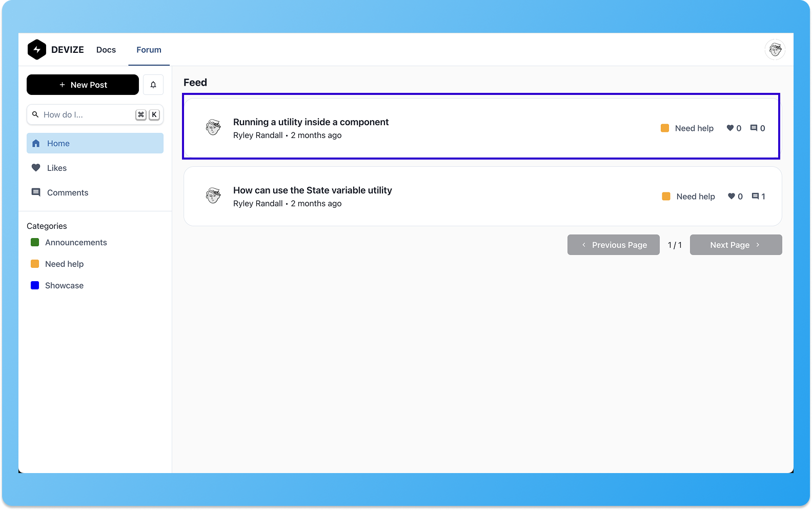Focus the 'How do I...' search field

tap(87, 115)
